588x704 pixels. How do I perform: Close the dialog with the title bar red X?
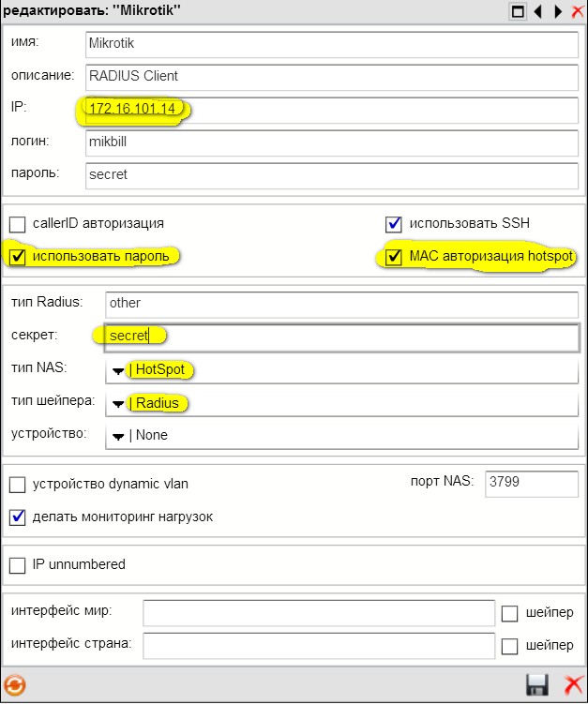(x=577, y=11)
